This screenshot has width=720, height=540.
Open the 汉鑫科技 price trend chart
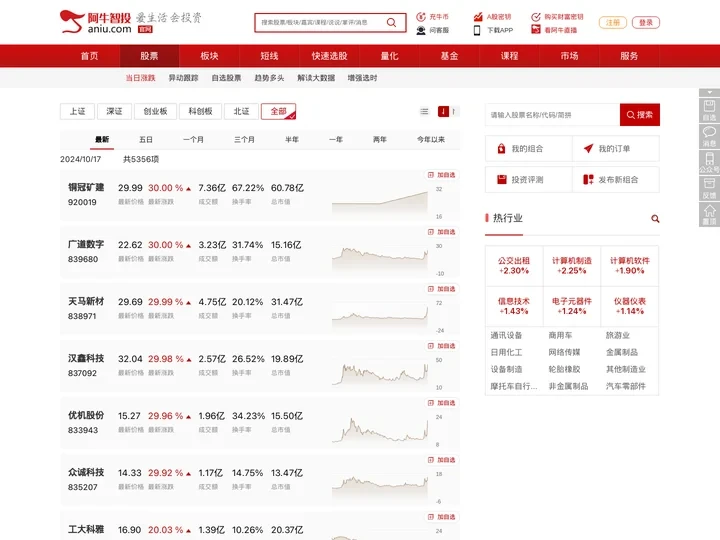pos(380,373)
